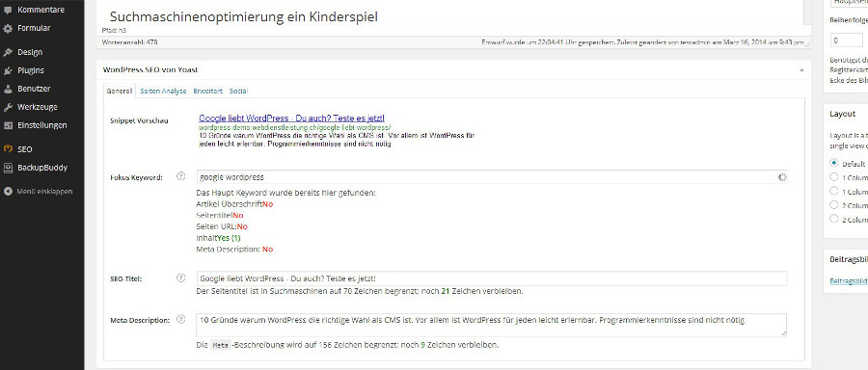The width and height of the screenshot is (868, 370).
Task: Click the Seiten URL: No result line
Action: pyautogui.click(x=222, y=226)
